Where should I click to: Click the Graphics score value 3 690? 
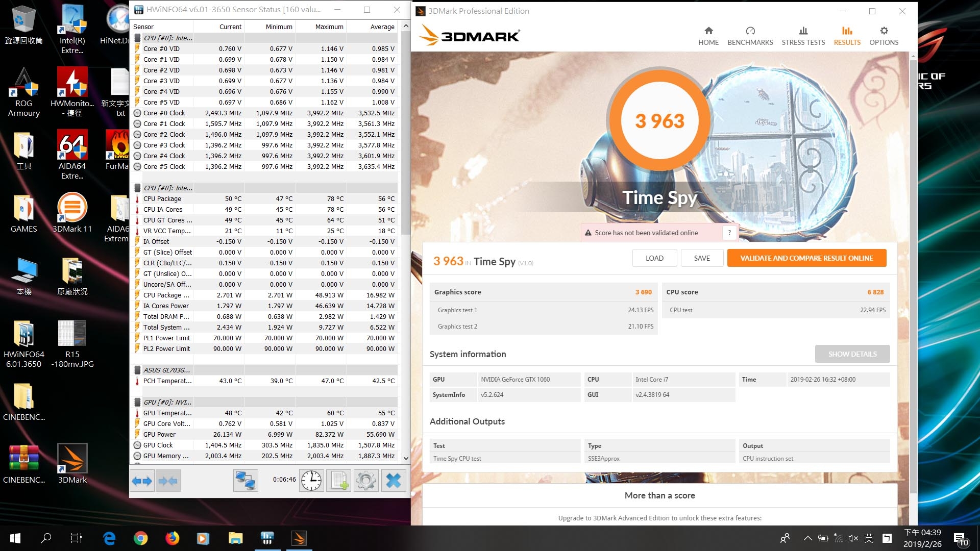coord(643,292)
